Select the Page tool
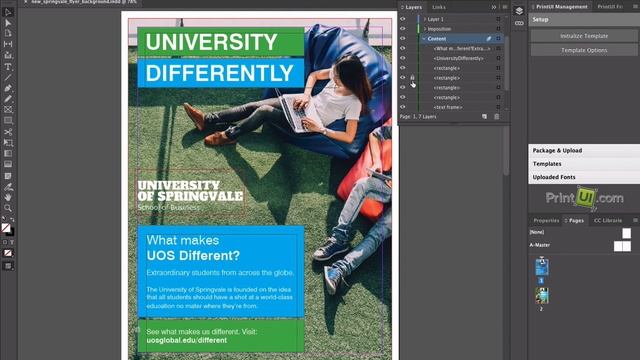Viewport: 640px width, 360px height. click(x=8, y=33)
